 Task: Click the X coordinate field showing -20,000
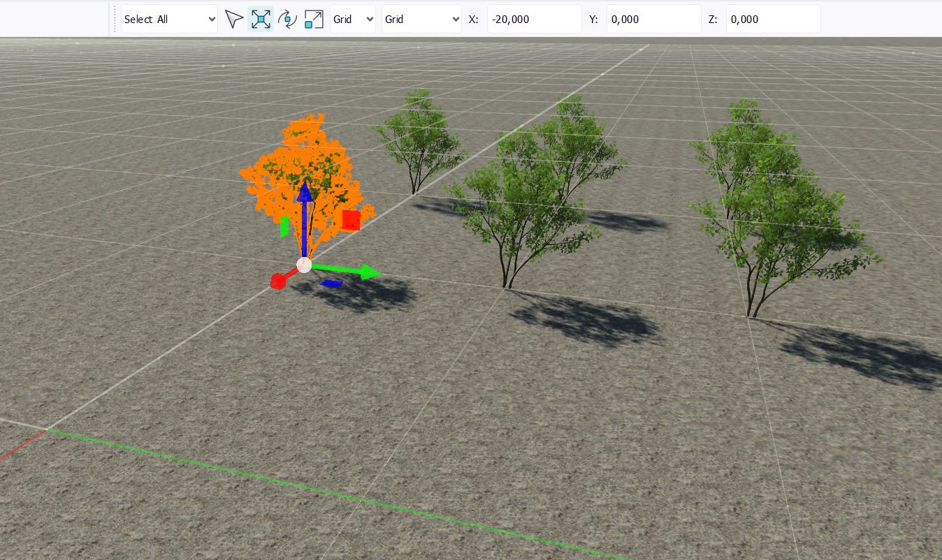[x=533, y=20]
